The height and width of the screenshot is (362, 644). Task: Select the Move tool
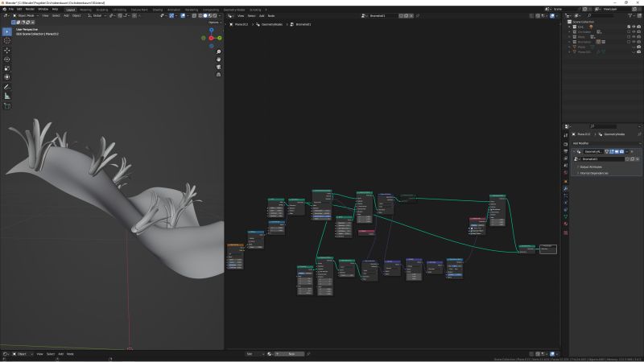pyautogui.click(x=7, y=50)
